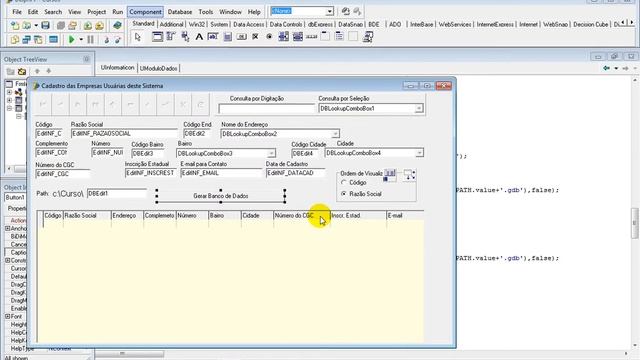640x360 pixels.
Task: Pick the Frames component icon
Action: 157,37
